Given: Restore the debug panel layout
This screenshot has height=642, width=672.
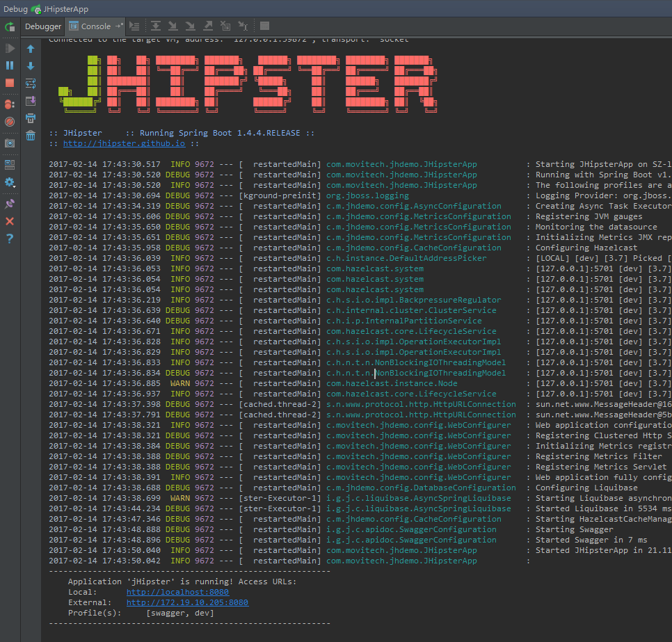Looking at the screenshot, I should [10, 165].
